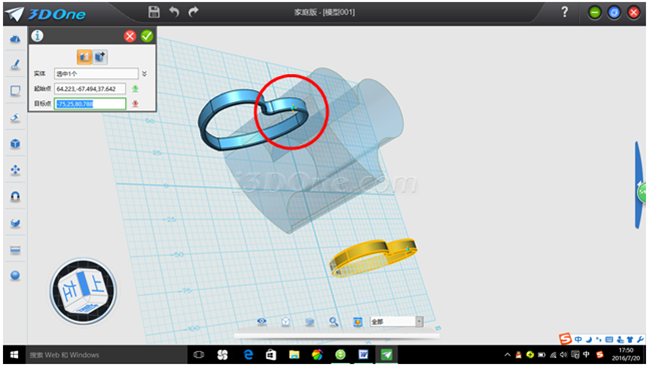Select the second move mode toggle
Image resolution: width=648 pixels, height=366 pixels.
tap(100, 57)
